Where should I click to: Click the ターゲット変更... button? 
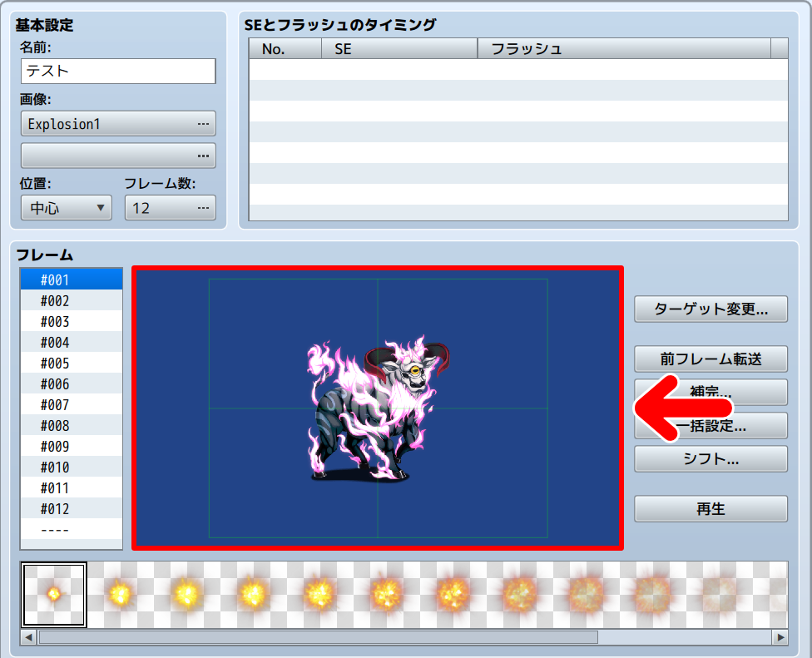point(710,309)
